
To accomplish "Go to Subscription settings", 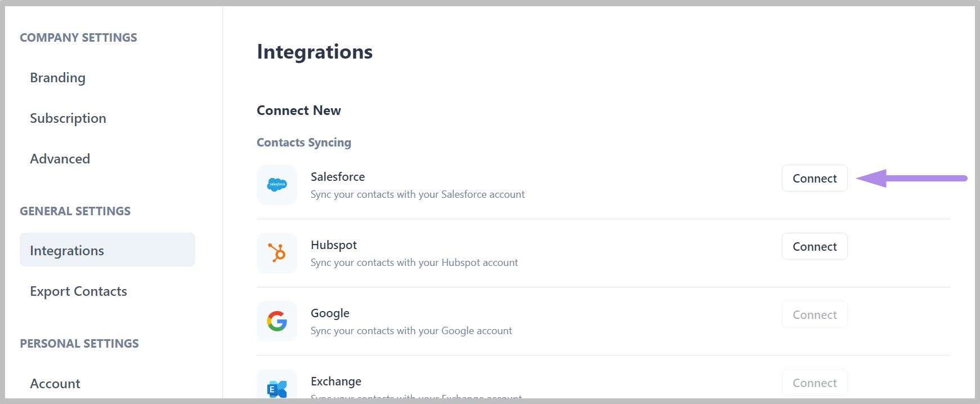I will (x=68, y=118).
